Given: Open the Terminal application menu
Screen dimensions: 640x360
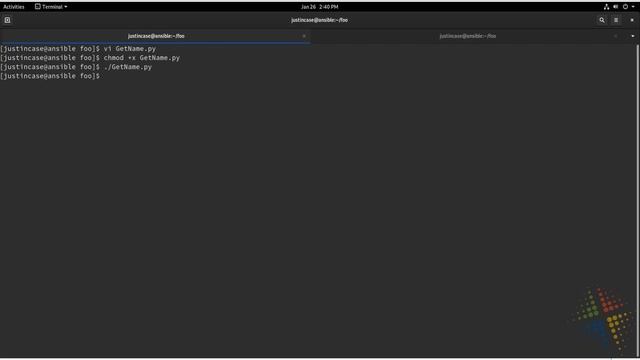Looking at the screenshot, I should pyautogui.click(x=51, y=7).
